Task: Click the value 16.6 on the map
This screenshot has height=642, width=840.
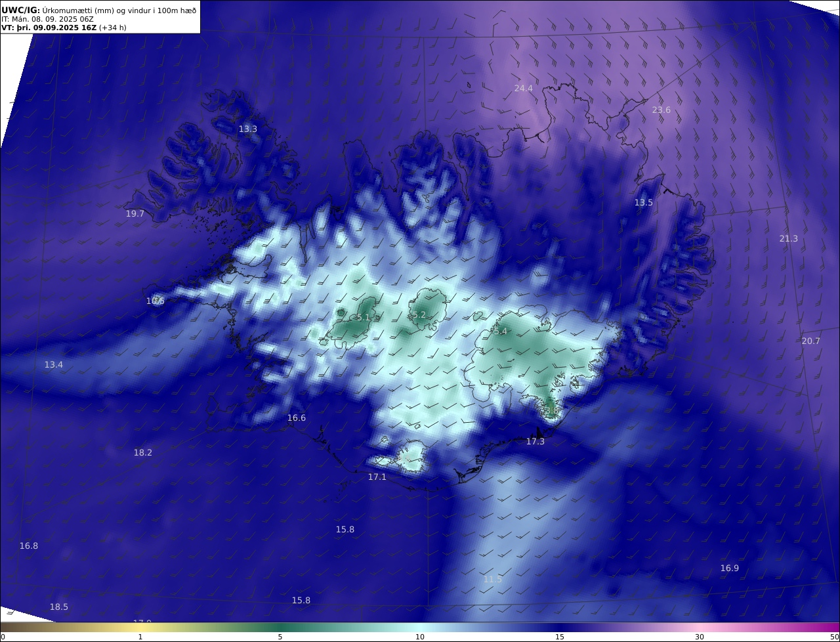Action: [x=297, y=417]
